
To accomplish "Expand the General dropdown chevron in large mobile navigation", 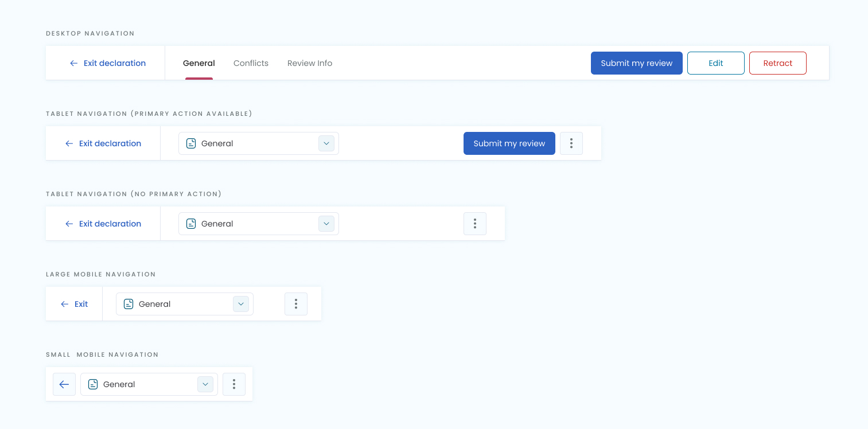I will (241, 304).
